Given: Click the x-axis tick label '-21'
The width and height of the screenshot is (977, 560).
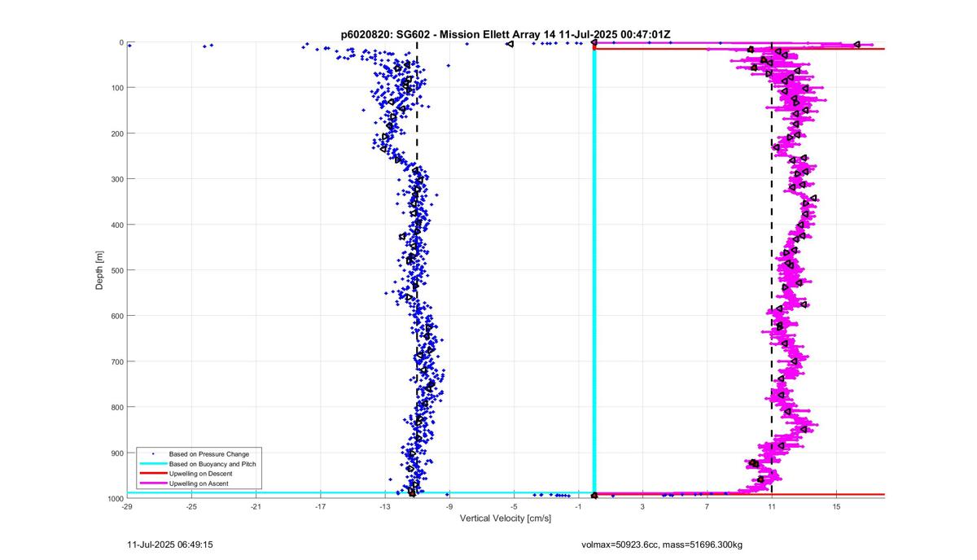Looking at the screenshot, I should click(x=256, y=506).
